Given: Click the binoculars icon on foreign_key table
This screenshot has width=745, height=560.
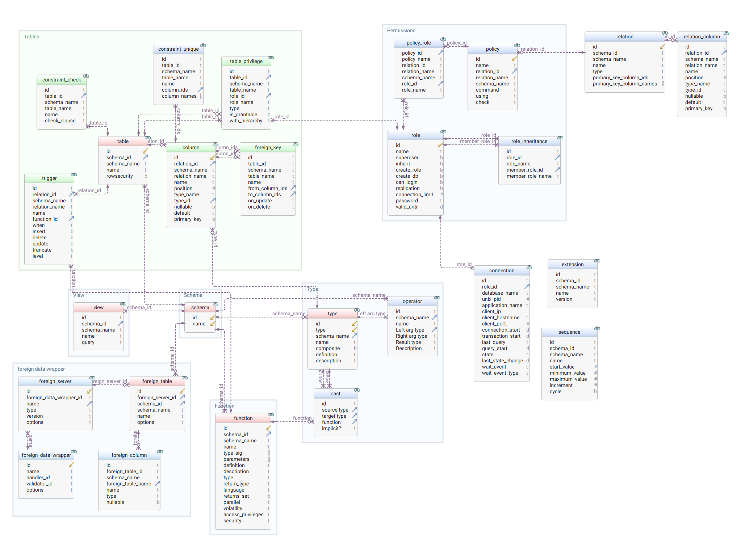Looking at the screenshot, I should [296, 144].
